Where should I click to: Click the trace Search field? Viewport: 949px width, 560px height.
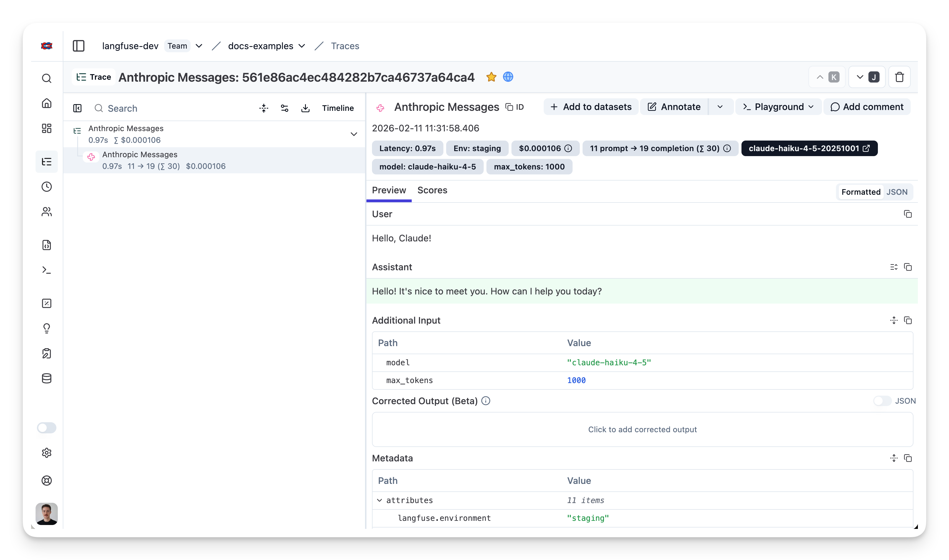(122, 108)
